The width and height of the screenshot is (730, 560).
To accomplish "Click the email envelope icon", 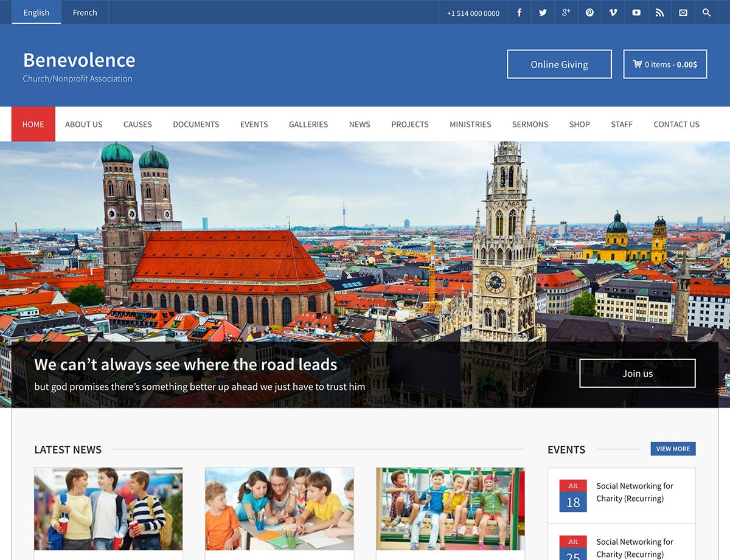I will click(683, 13).
